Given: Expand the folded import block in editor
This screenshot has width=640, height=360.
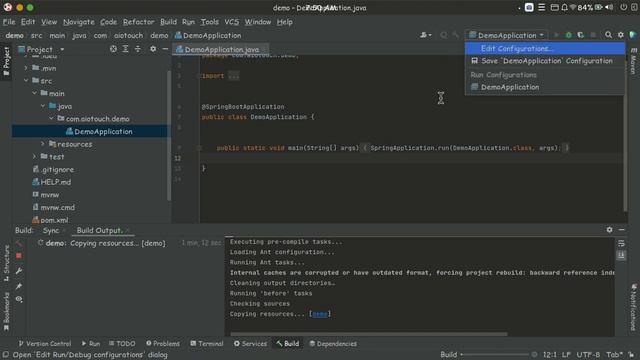Looking at the screenshot, I should tap(233, 76).
